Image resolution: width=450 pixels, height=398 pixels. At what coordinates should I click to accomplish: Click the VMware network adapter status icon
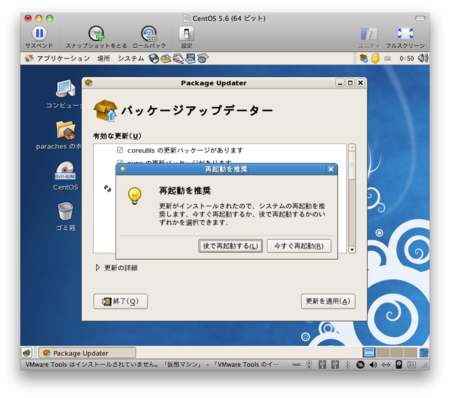386,365
